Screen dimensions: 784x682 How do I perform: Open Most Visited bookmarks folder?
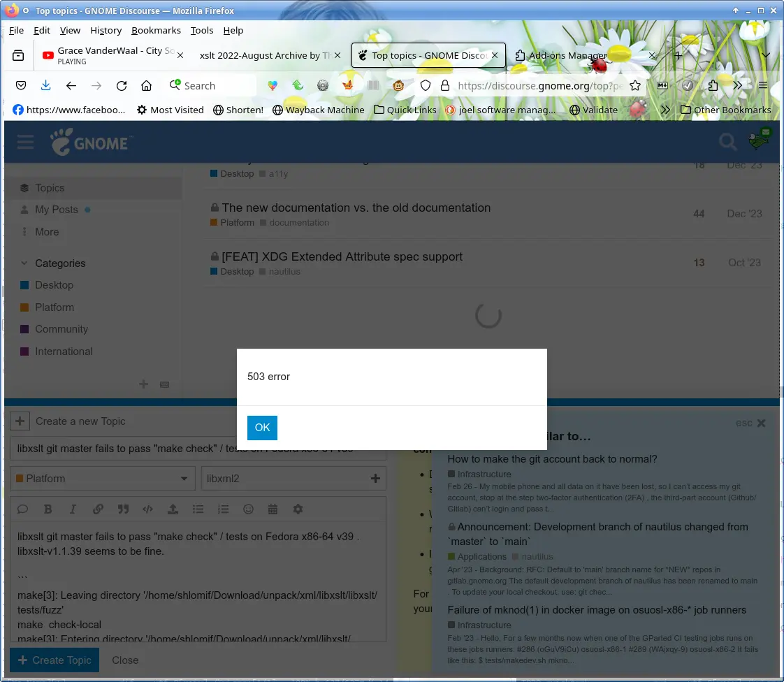170,110
